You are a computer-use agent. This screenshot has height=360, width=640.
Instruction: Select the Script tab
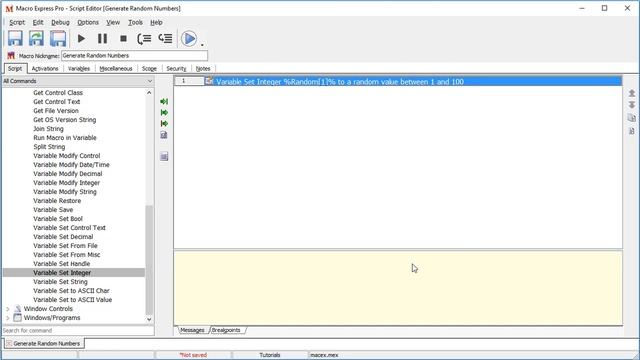[x=15, y=69]
